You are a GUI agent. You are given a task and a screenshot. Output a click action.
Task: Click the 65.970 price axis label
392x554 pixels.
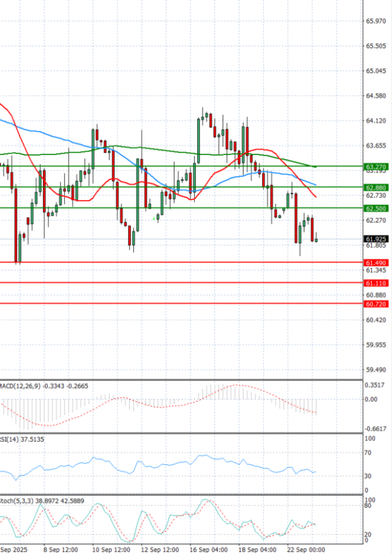tap(376, 21)
